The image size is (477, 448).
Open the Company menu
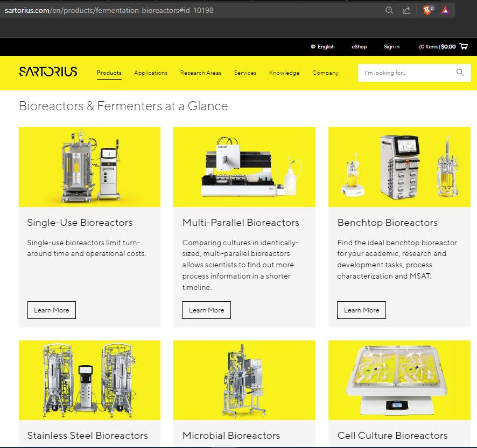325,73
